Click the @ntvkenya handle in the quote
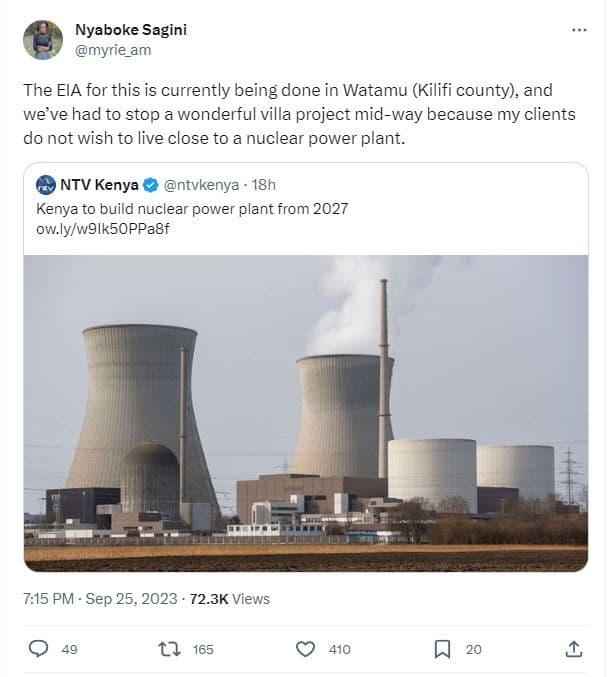The width and height of the screenshot is (611, 677). point(203,185)
